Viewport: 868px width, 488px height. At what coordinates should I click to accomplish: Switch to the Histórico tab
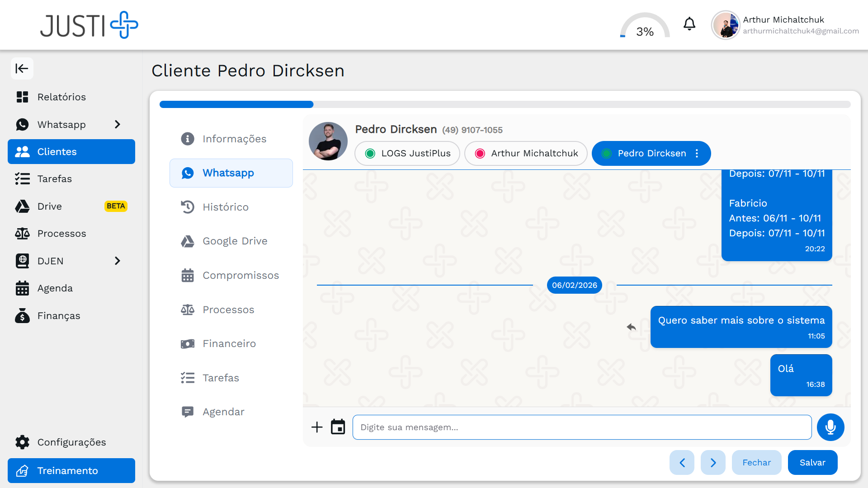[225, 207]
